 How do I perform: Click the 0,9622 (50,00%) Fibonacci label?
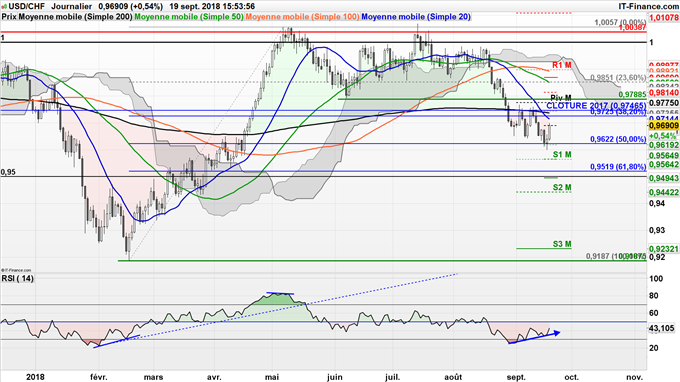click(618, 139)
